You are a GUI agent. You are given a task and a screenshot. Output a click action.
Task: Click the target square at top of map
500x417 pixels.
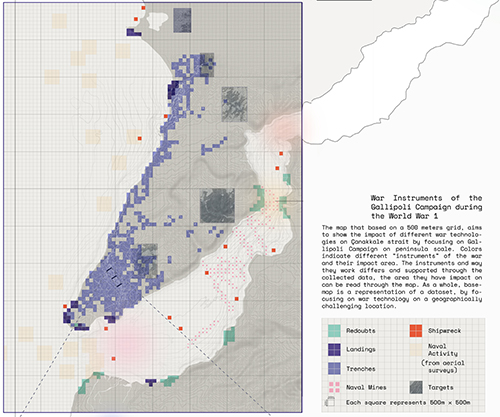pos(182,20)
